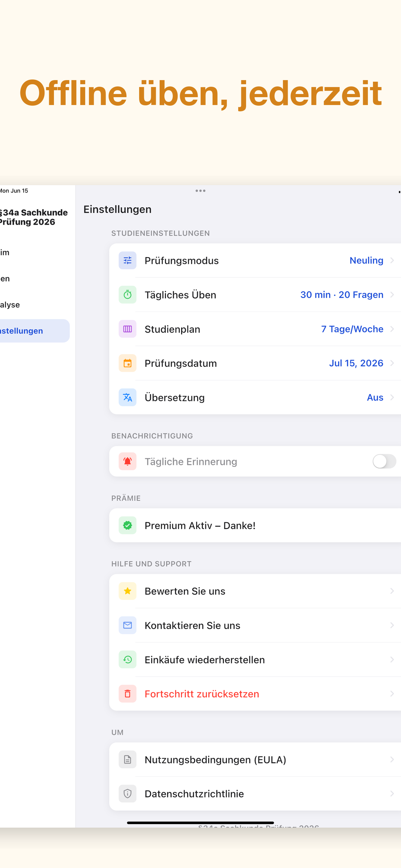Change translation setting Aus
Screen dimensions: 401x868
point(375,398)
